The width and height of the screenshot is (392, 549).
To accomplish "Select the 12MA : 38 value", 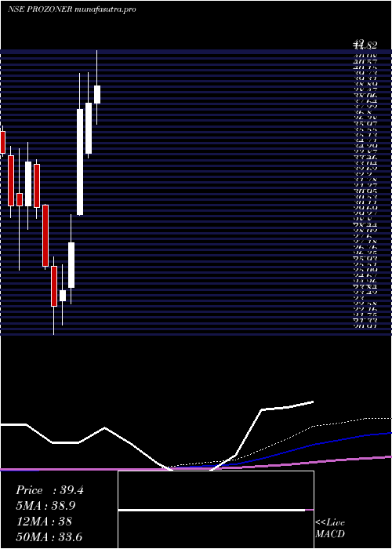I will point(44,522).
